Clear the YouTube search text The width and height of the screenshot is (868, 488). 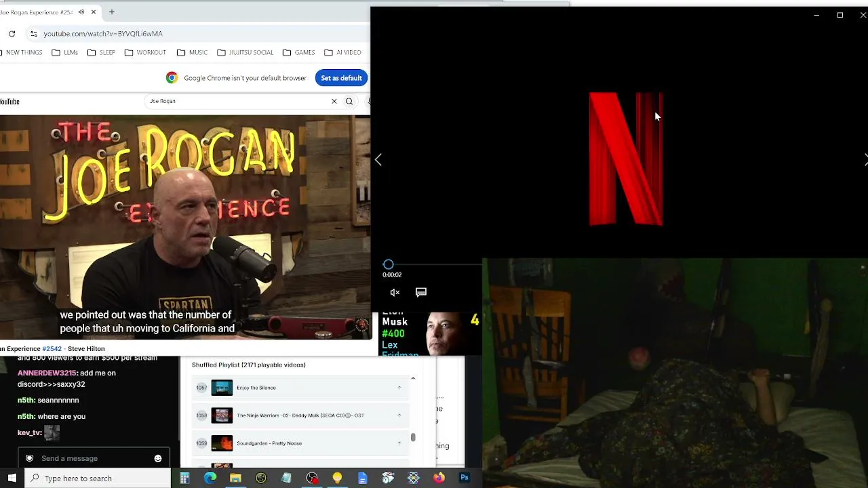coord(334,101)
